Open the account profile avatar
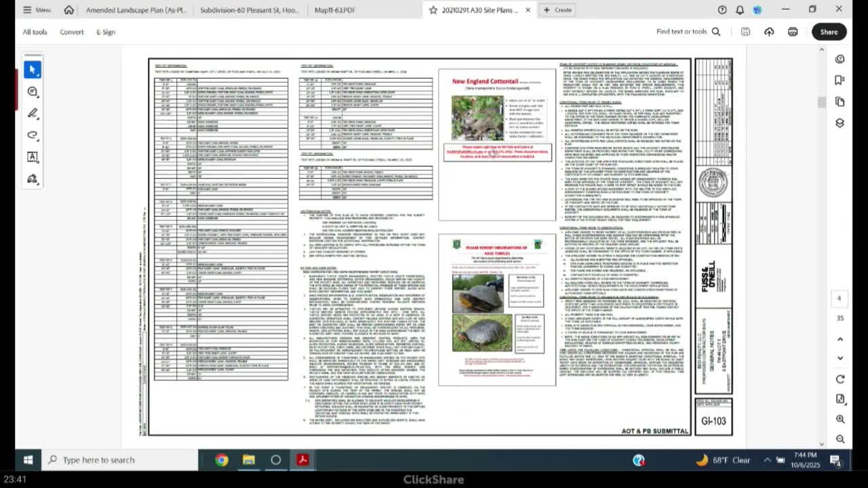Image resolution: width=868 pixels, height=488 pixels. click(x=757, y=10)
